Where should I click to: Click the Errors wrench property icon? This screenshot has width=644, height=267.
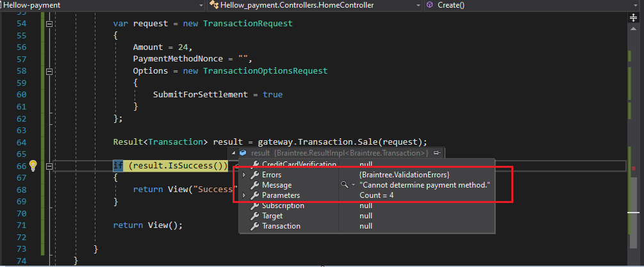pos(255,175)
